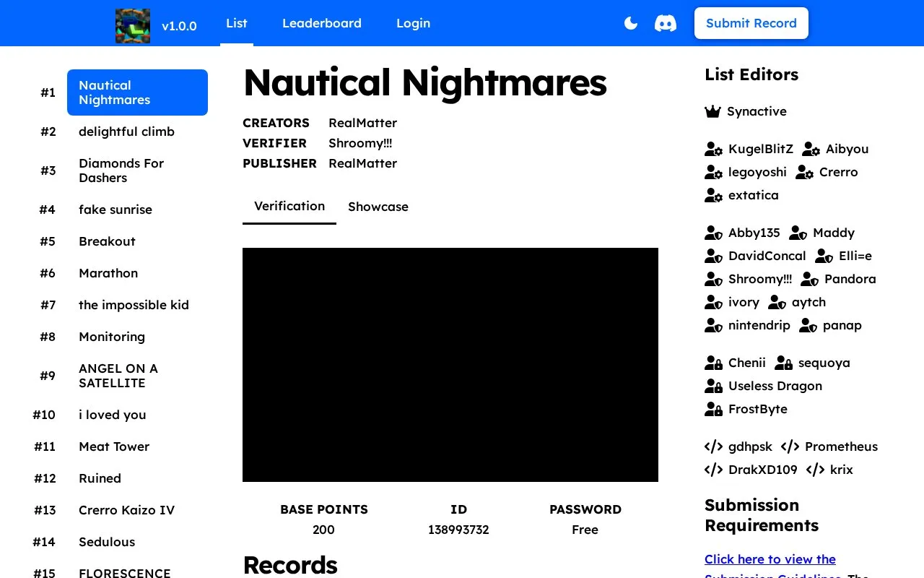924x578 pixels.
Task: Open the Login page
Action: 414,23
